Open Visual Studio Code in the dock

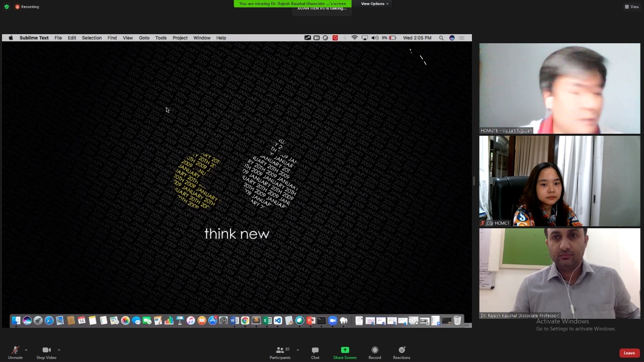tap(278, 321)
